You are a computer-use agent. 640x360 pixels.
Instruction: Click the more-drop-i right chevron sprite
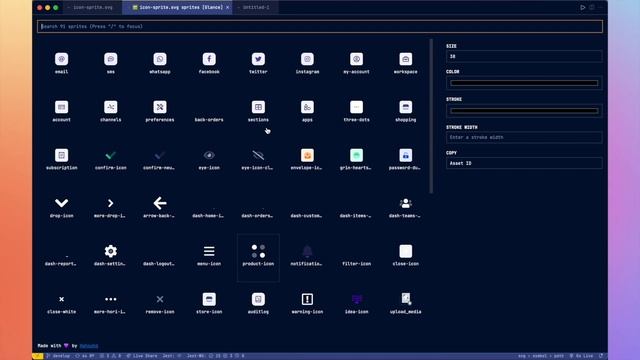click(x=111, y=203)
